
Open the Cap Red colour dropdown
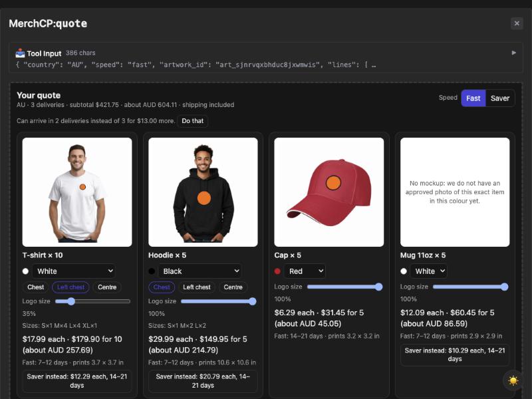coord(305,271)
